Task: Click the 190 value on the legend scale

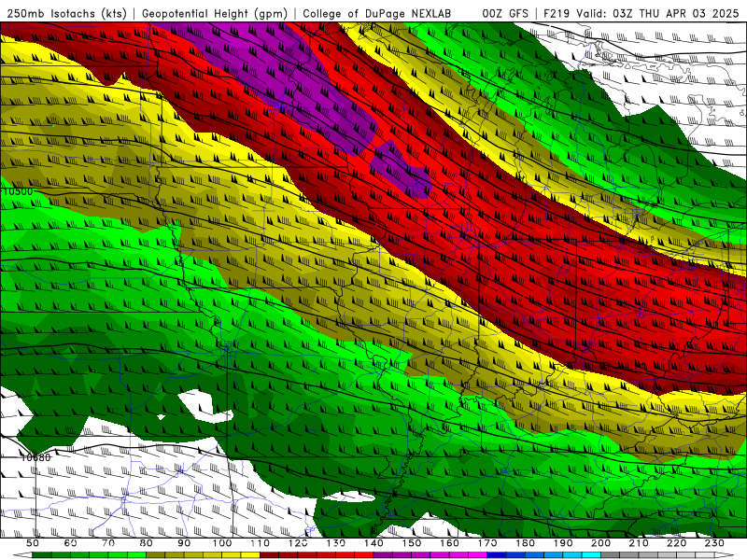Action: 563,543
